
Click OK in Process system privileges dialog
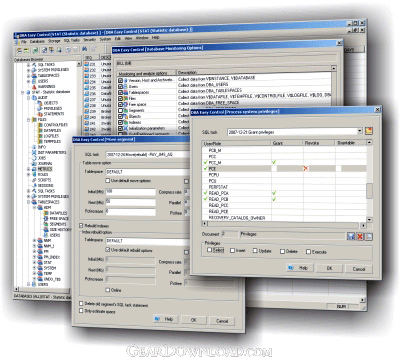pos(329,268)
